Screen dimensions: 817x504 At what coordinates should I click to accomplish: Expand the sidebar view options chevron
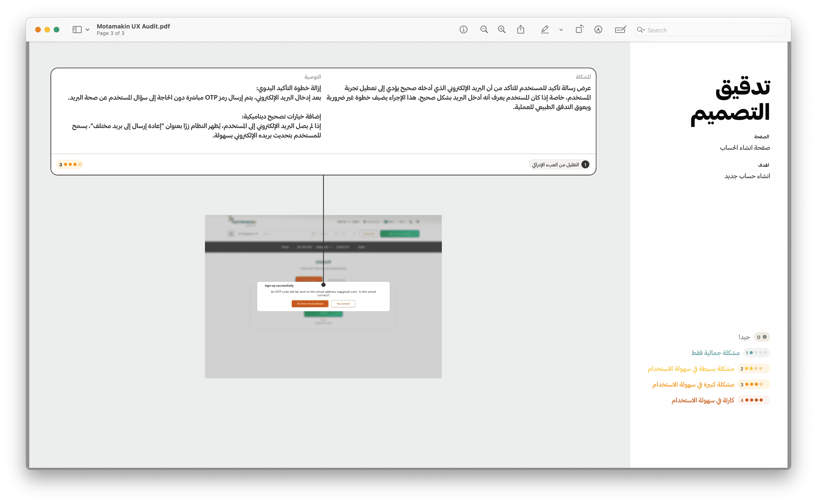tap(87, 30)
